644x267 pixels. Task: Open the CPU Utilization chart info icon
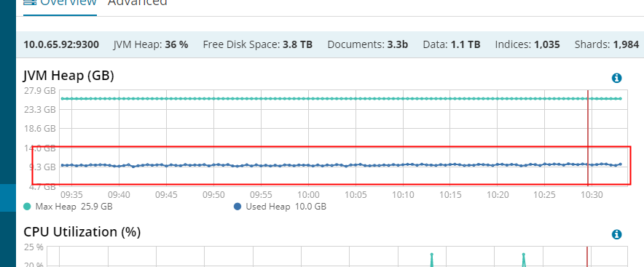(x=616, y=234)
